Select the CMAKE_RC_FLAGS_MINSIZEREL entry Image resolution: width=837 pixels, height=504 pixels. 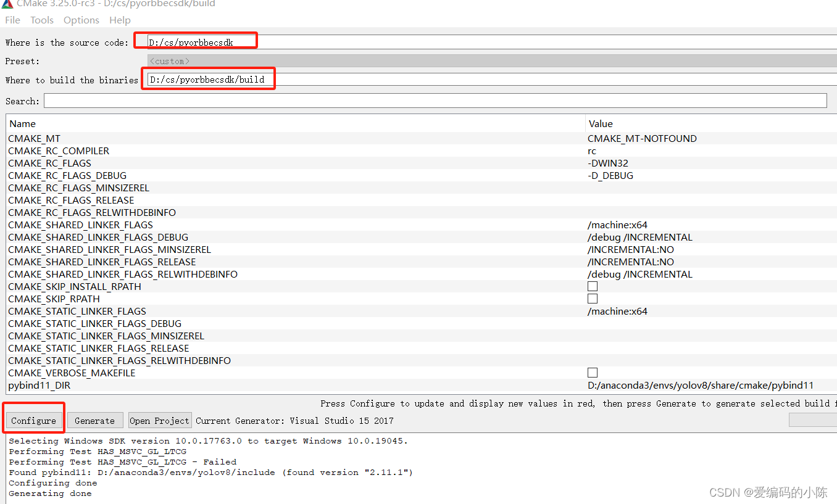tap(78, 188)
